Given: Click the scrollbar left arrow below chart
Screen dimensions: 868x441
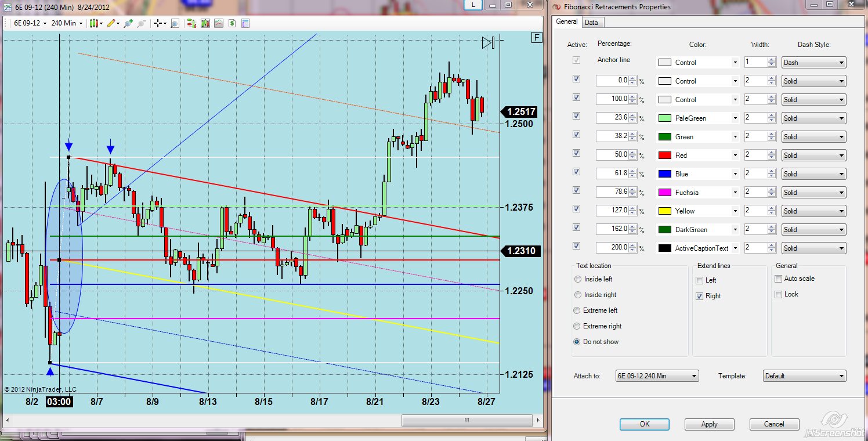Looking at the screenshot, I should click(x=7, y=420).
